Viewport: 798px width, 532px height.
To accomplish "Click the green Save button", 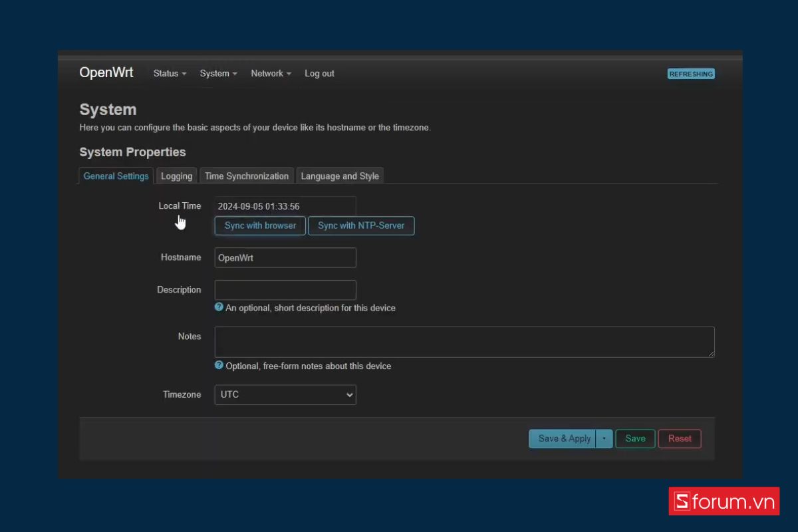I will click(635, 438).
